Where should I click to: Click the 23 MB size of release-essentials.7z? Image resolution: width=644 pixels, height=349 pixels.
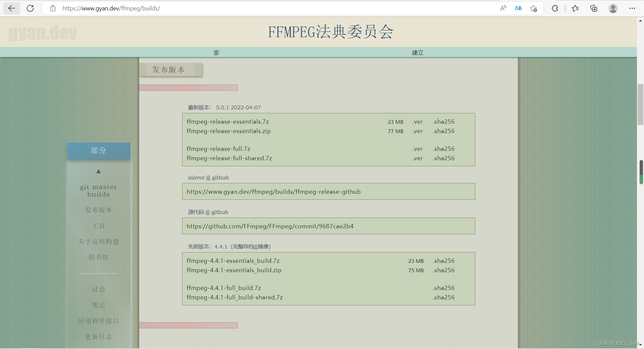(396, 122)
